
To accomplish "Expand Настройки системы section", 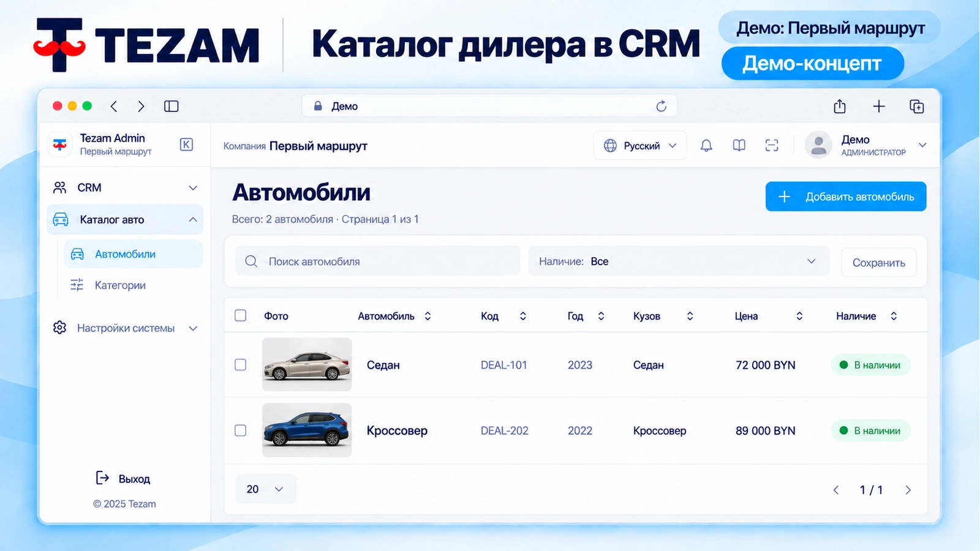I will [125, 328].
